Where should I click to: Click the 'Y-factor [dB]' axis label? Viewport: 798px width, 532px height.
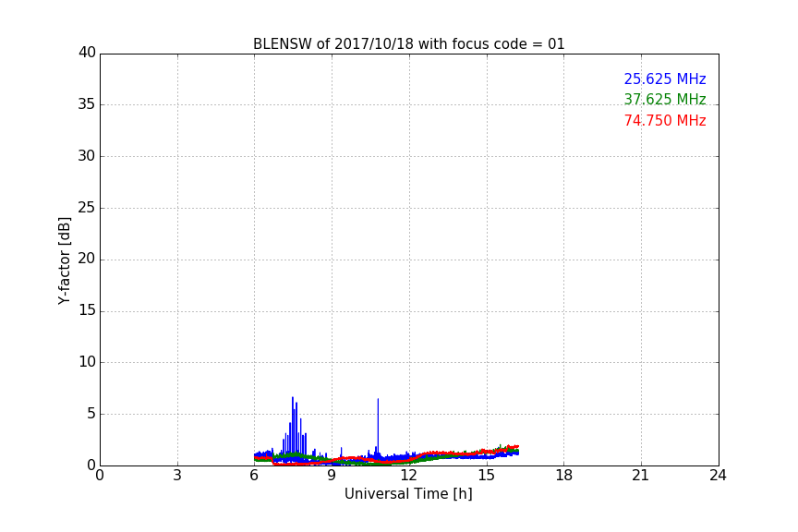point(64,260)
